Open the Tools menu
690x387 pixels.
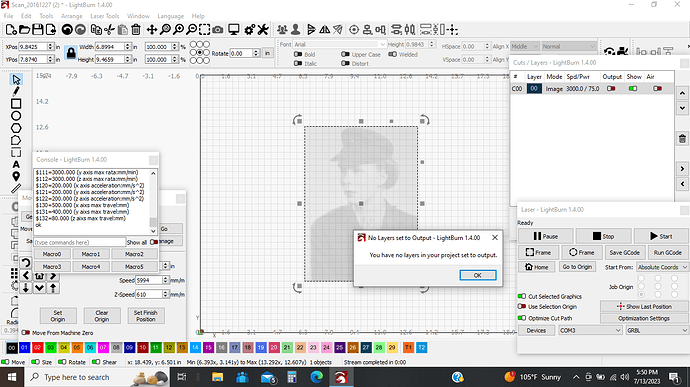pos(46,16)
